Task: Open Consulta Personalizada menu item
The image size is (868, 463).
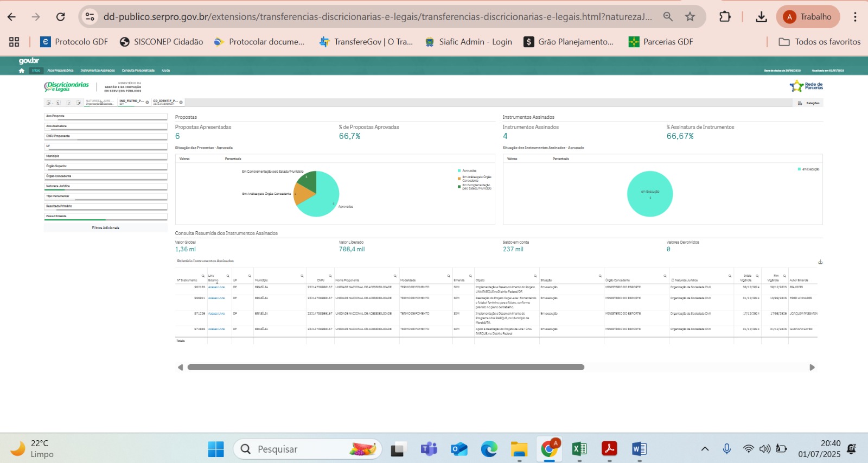Action: coord(138,71)
